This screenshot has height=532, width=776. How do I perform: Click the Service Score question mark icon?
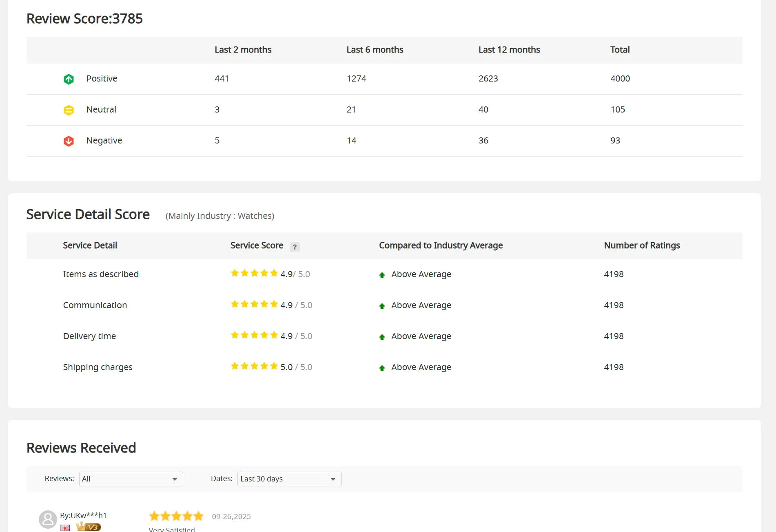pyautogui.click(x=295, y=247)
